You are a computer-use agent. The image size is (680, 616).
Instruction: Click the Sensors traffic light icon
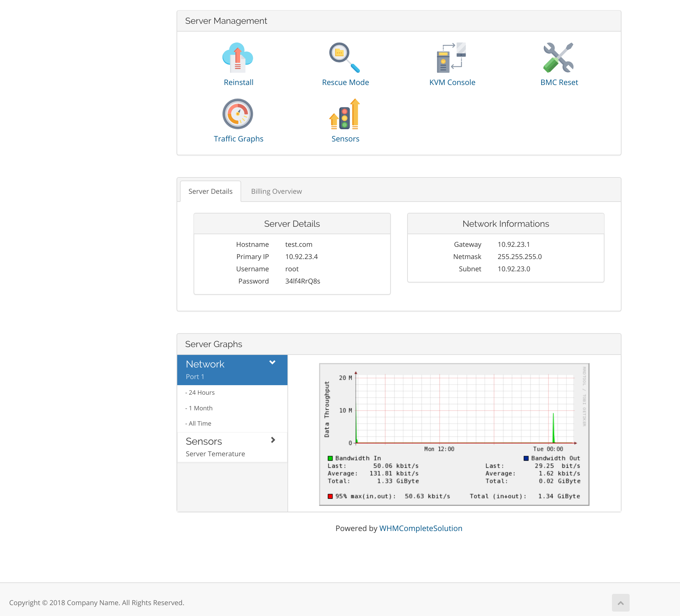tap(345, 114)
